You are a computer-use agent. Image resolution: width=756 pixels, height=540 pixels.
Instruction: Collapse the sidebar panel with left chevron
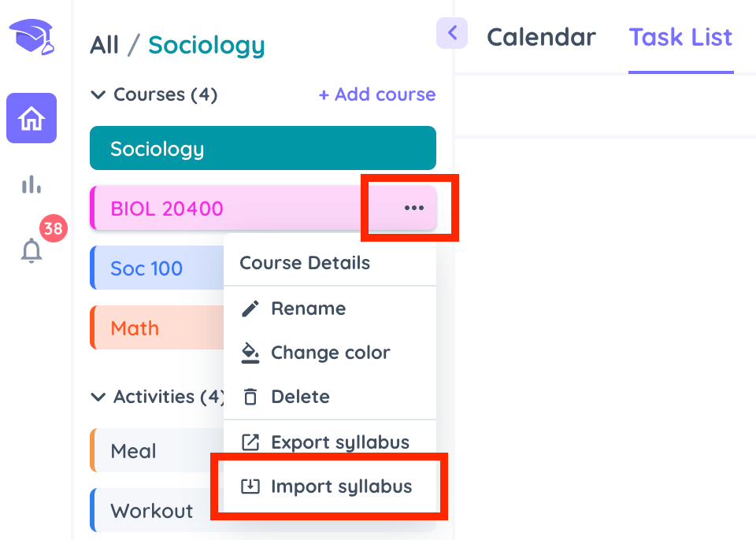452,33
